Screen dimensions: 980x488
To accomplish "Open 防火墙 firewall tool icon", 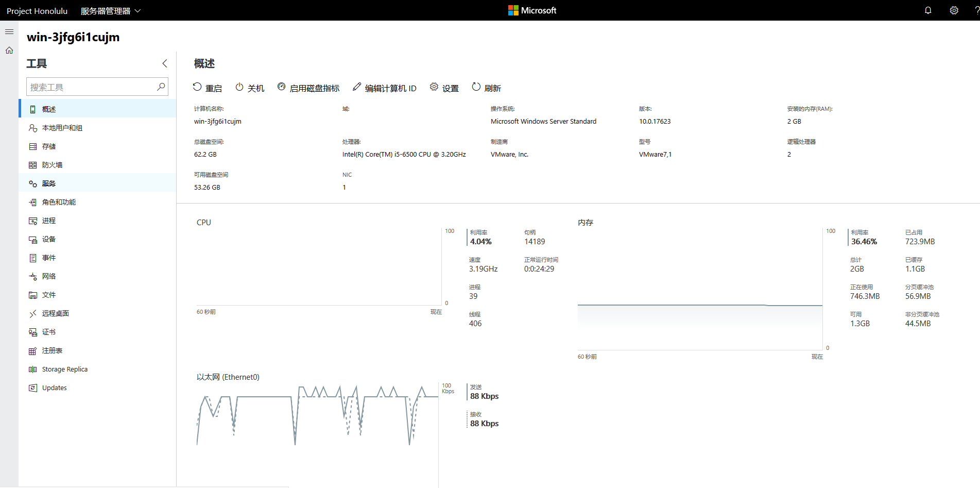I will 33,165.
